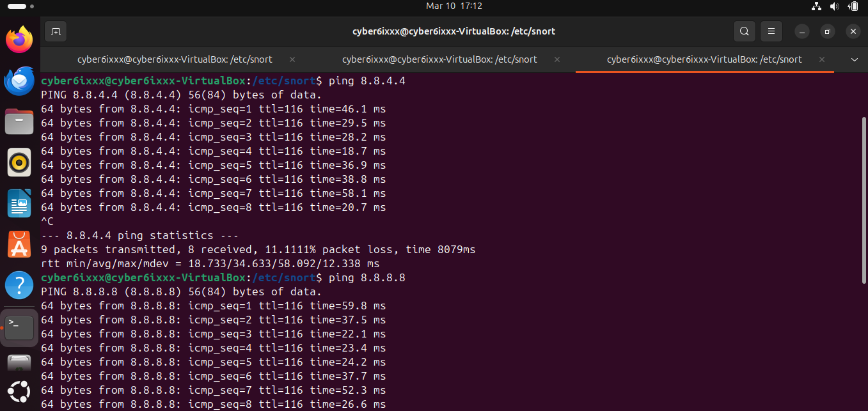Click 8.8.8.8 reply with time=59.8 ms

point(213,306)
